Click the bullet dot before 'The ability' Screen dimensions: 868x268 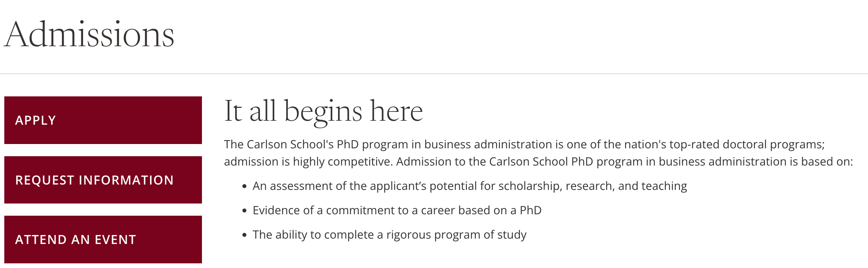coord(245,235)
